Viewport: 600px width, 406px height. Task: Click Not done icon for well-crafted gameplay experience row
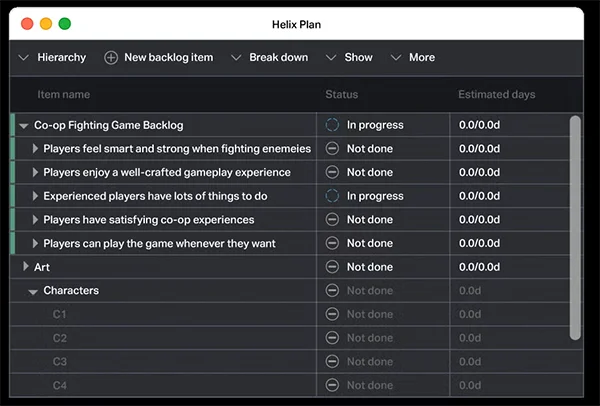point(332,172)
